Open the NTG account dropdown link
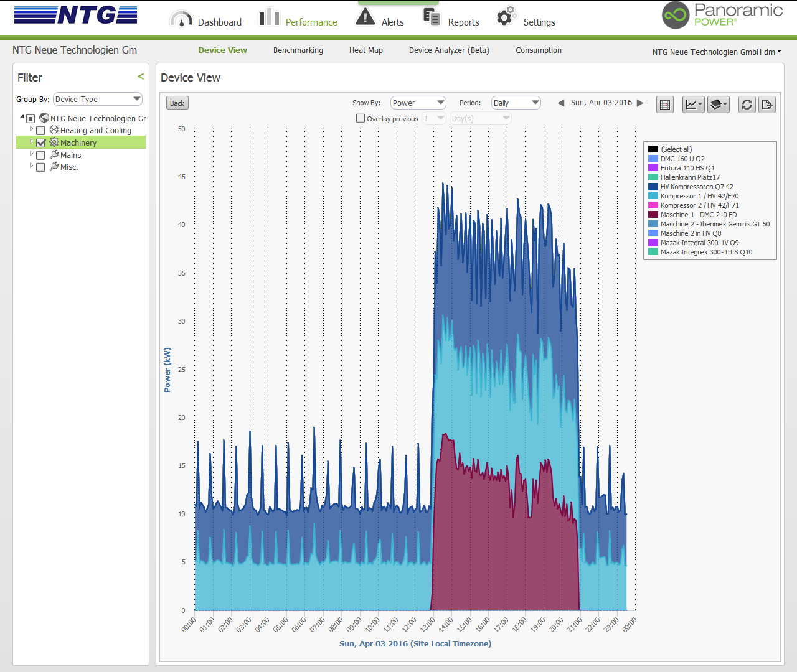Screen dimensions: 797x672 coord(716,52)
